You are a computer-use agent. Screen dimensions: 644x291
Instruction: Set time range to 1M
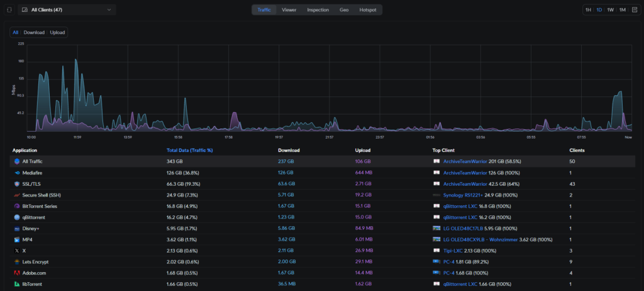pos(623,9)
